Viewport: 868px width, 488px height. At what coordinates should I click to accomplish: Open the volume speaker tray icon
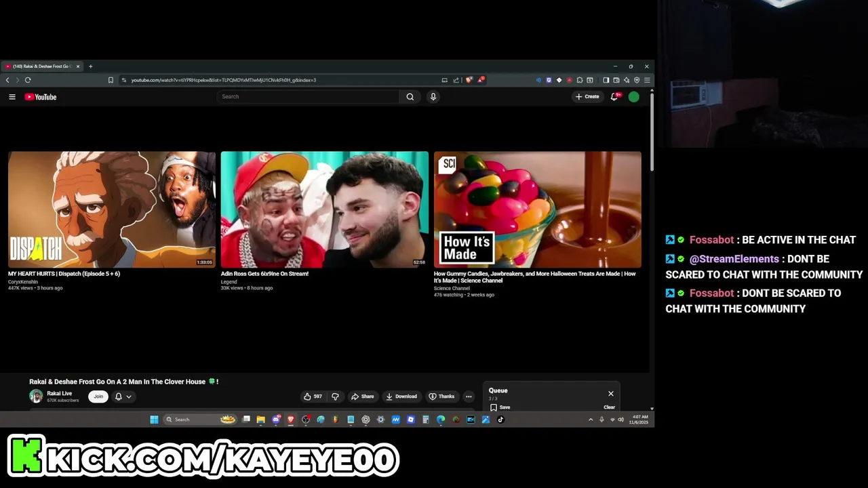pyautogui.click(x=620, y=420)
